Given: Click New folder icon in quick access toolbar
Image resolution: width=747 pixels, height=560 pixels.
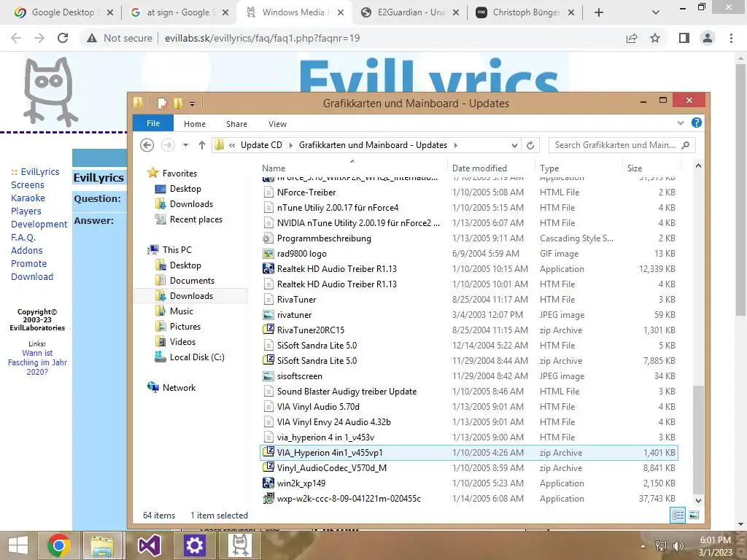Looking at the screenshot, I should 178,103.
